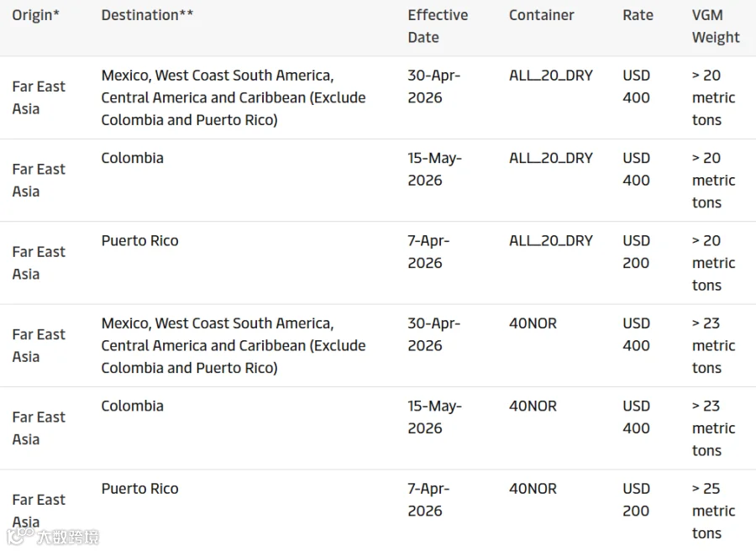Select the first ALL_20_DRY container cell
This screenshot has width=756, height=551.
pyautogui.click(x=551, y=76)
